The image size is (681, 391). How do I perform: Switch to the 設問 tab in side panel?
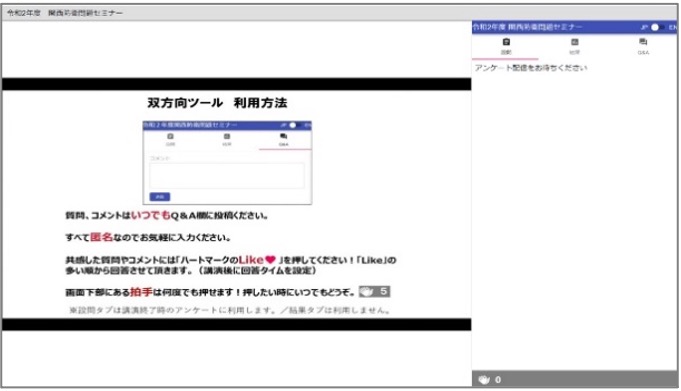[506, 46]
